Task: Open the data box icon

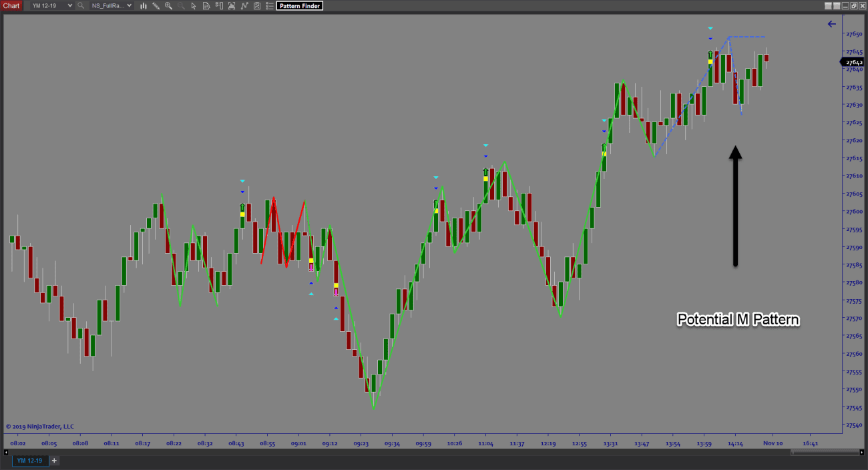Action: click(206, 6)
